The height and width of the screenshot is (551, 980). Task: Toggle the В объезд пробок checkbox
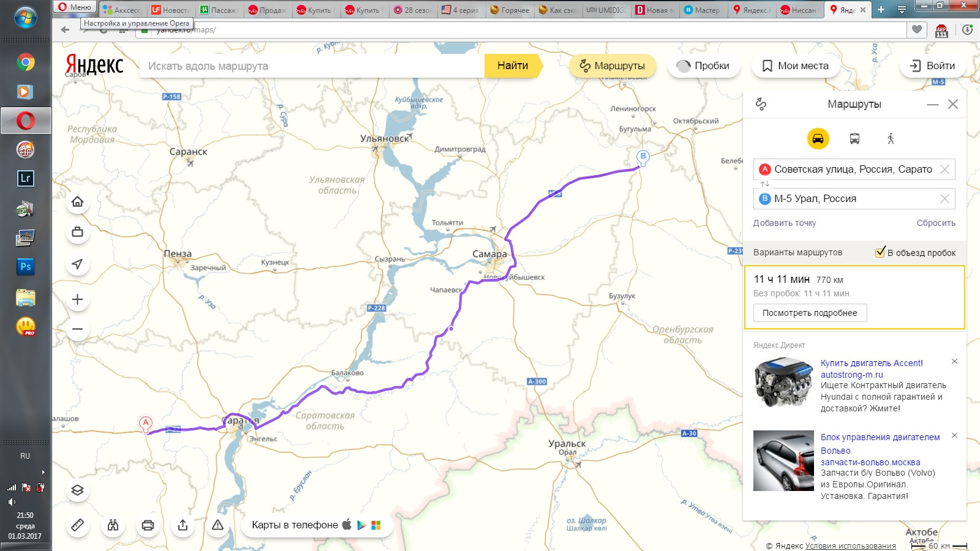tap(880, 252)
